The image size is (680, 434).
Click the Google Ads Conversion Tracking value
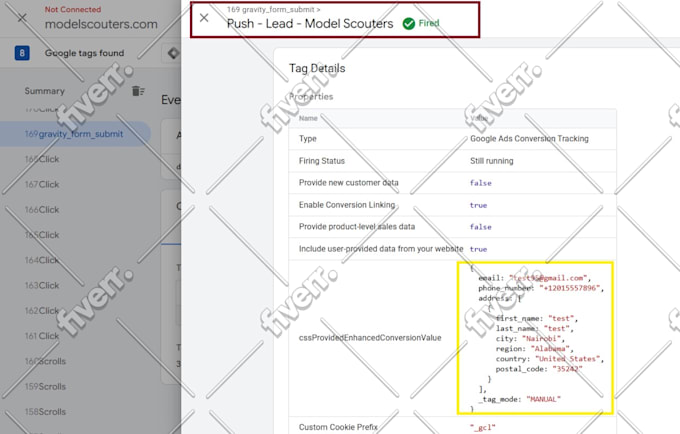pos(529,139)
